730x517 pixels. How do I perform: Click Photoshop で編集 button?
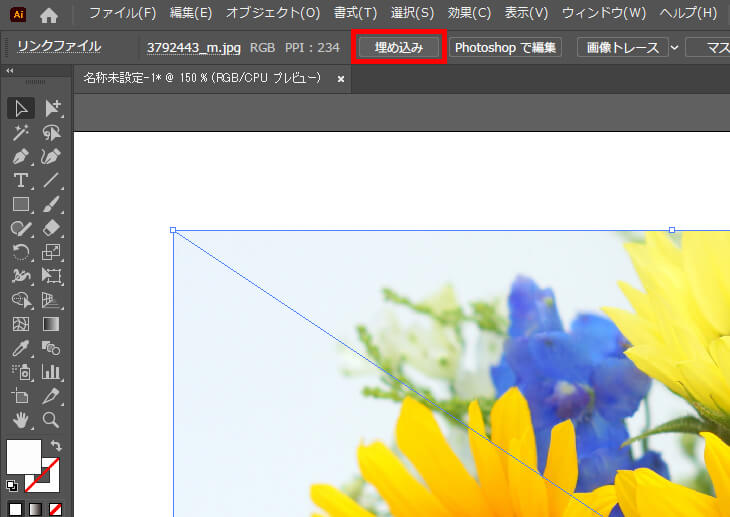coord(506,48)
